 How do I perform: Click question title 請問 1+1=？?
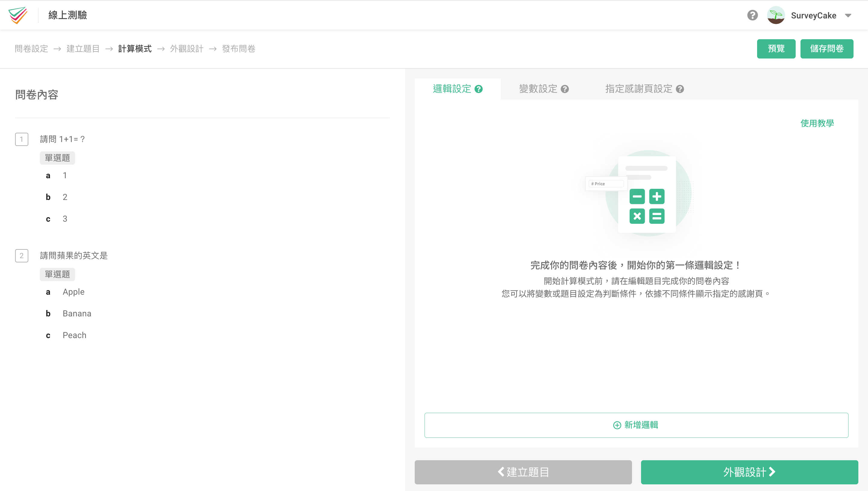(62, 139)
